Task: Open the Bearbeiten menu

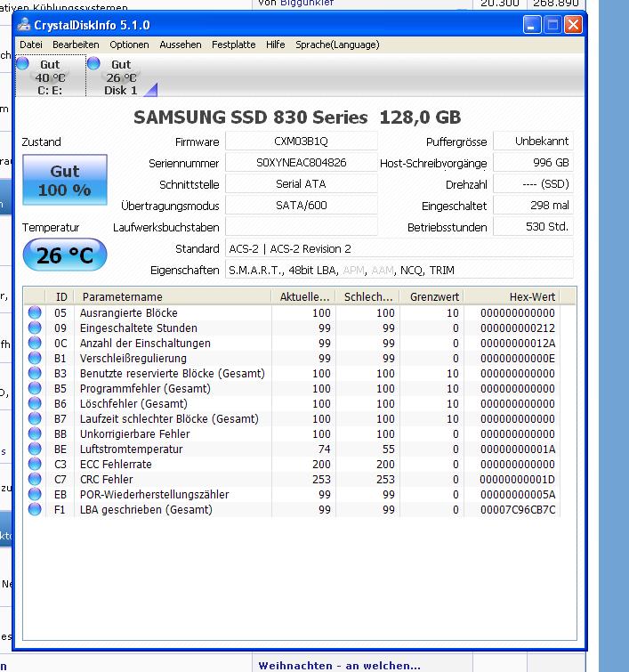Action: pyautogui.click(x=76, y=45)
